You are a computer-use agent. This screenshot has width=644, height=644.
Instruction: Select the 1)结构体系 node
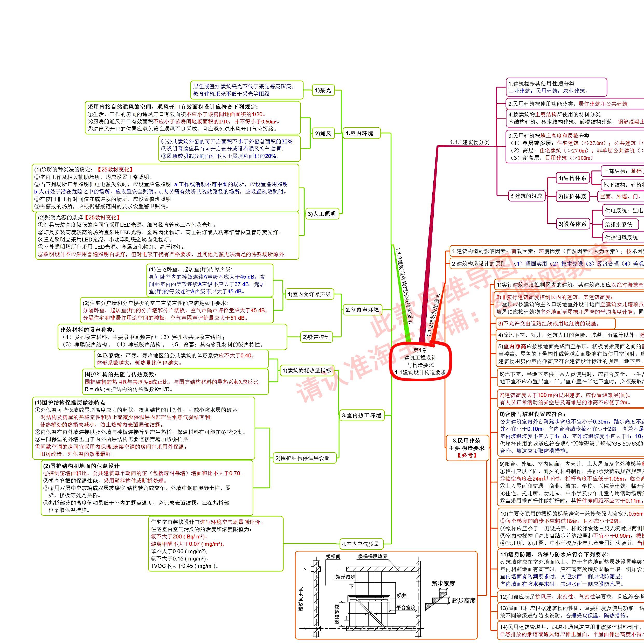(572, 178)
